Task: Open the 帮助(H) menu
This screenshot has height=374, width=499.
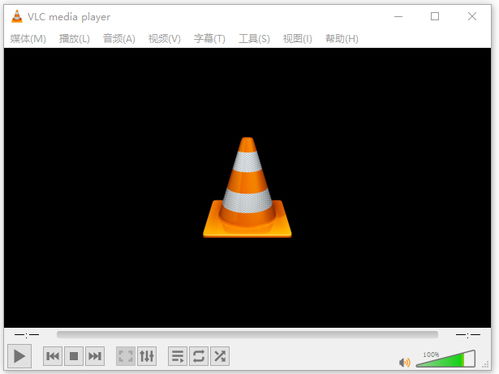Action: click(342, 39)
